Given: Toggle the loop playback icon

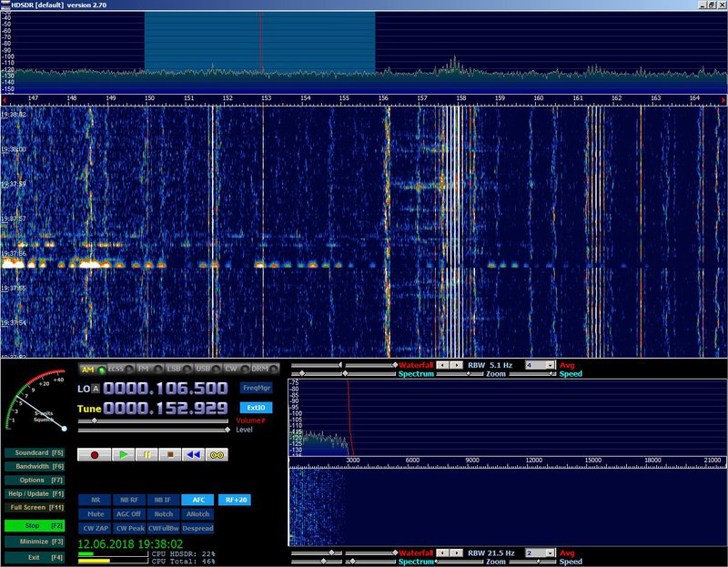Looking at the screenshot, I should 217,453.
